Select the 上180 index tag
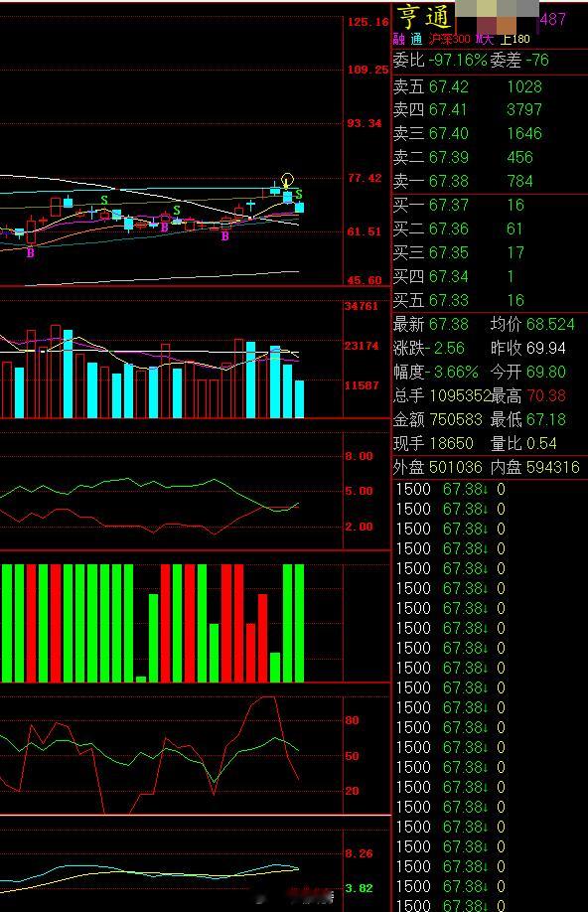Viewport: 588px width, 912px height. (515, 39)
